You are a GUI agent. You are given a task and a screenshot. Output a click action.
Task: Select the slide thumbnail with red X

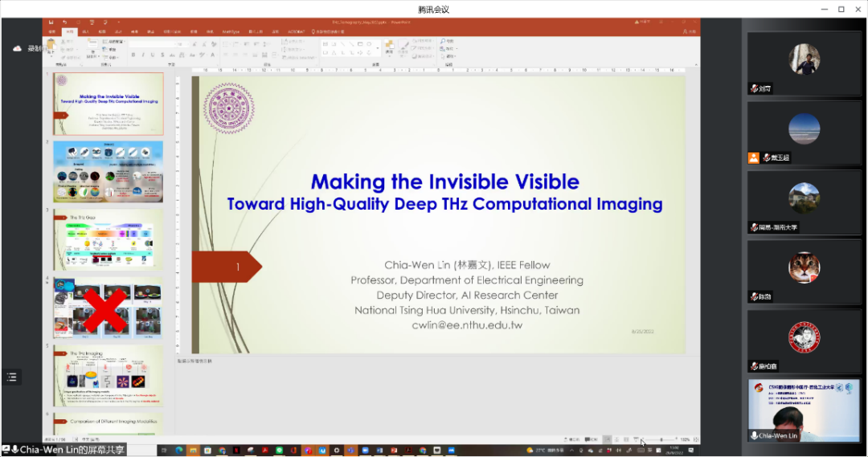108,308
